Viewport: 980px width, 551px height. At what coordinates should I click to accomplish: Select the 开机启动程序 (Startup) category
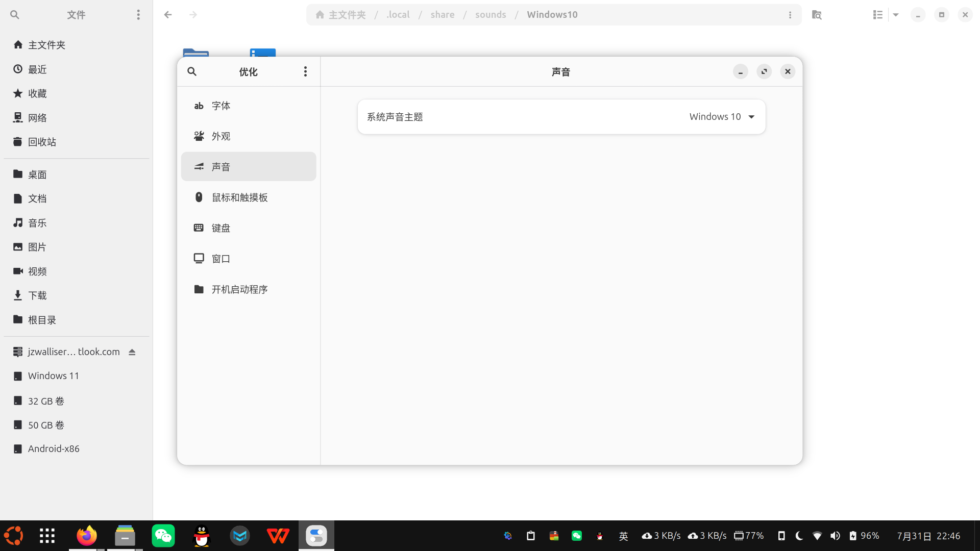249,289
